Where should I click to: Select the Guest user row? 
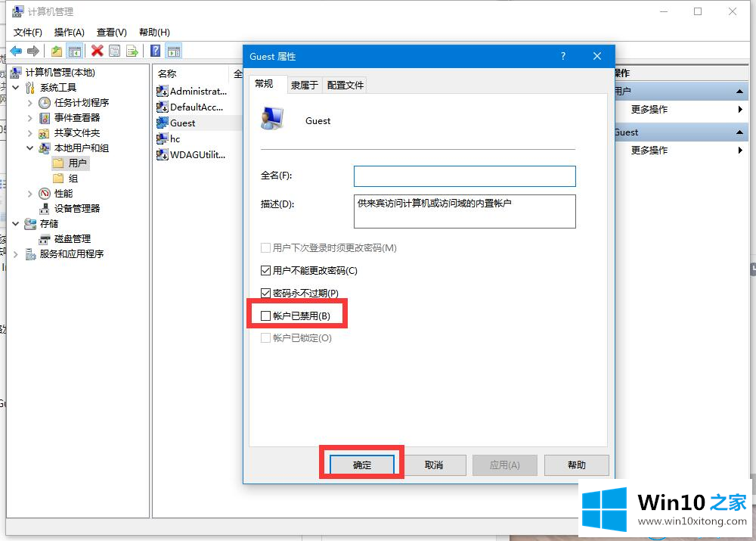coord(199,123)
